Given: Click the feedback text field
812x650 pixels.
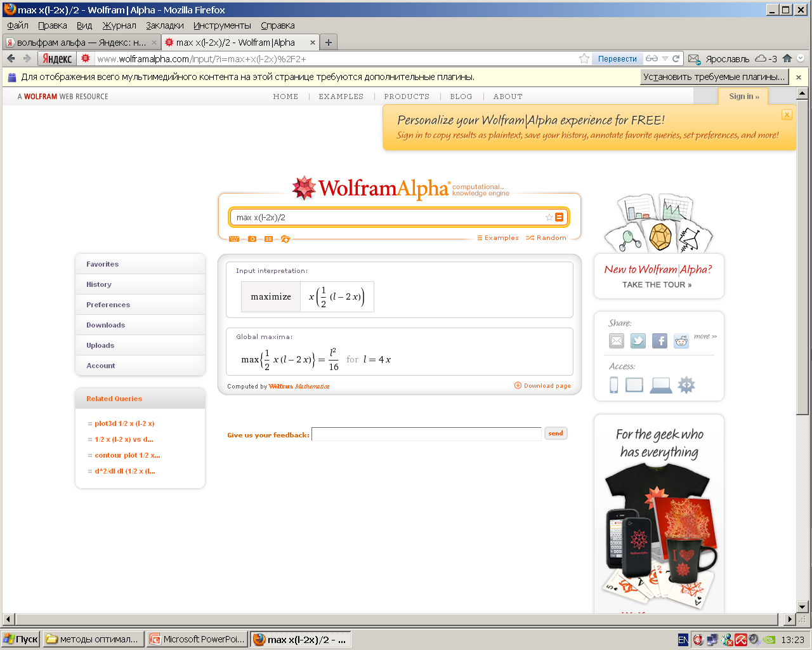Looking at the screenshot, I should [426, 434].
